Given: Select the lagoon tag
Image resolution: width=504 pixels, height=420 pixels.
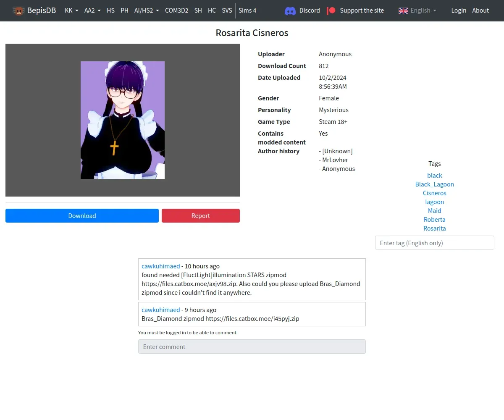Looking at the screenshot, I should (x=435, y=202).
